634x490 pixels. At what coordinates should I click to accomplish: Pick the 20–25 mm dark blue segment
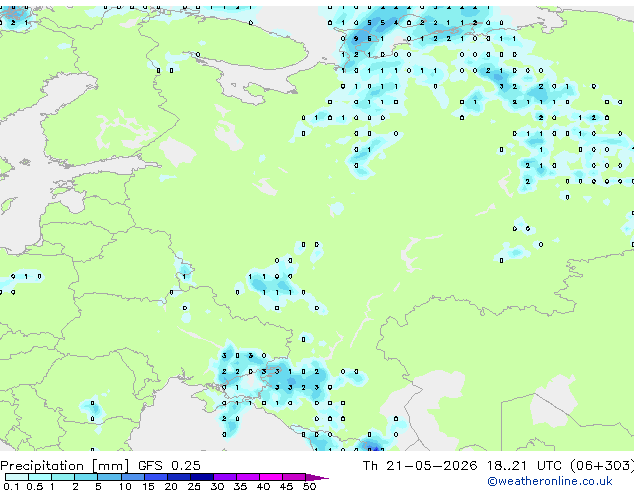[178, 477]
